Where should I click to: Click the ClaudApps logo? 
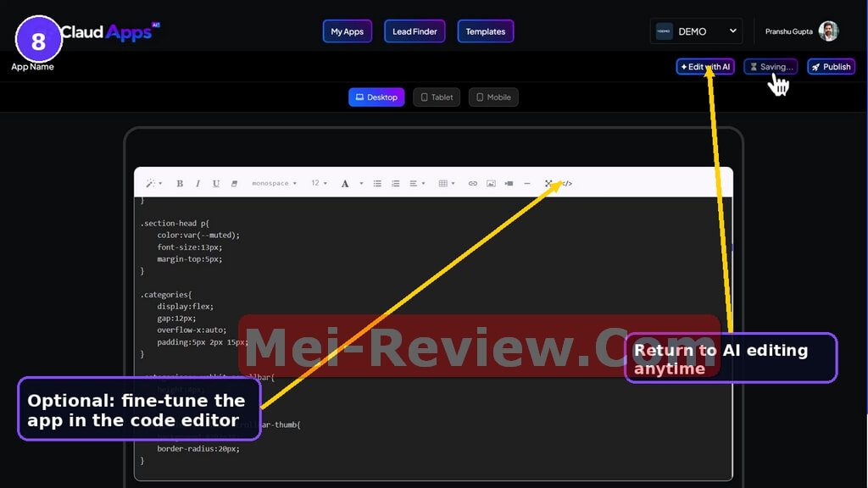click(109, 31)
